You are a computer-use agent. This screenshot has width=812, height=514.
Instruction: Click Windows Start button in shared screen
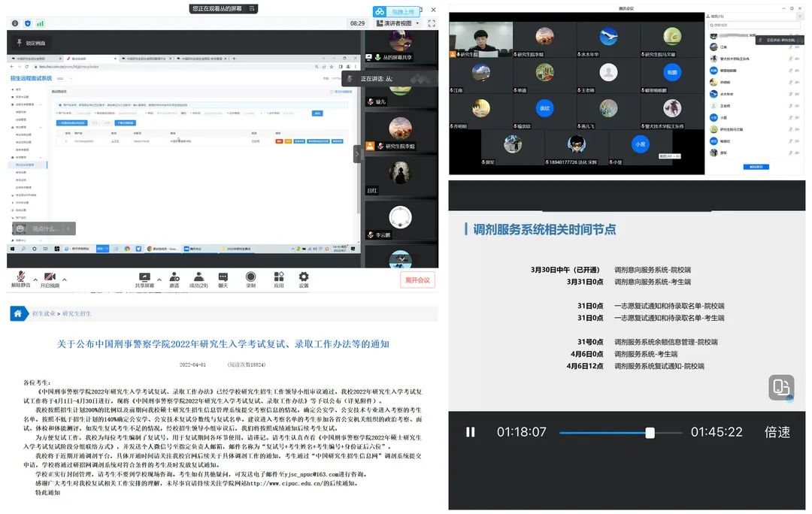point(13,249)
